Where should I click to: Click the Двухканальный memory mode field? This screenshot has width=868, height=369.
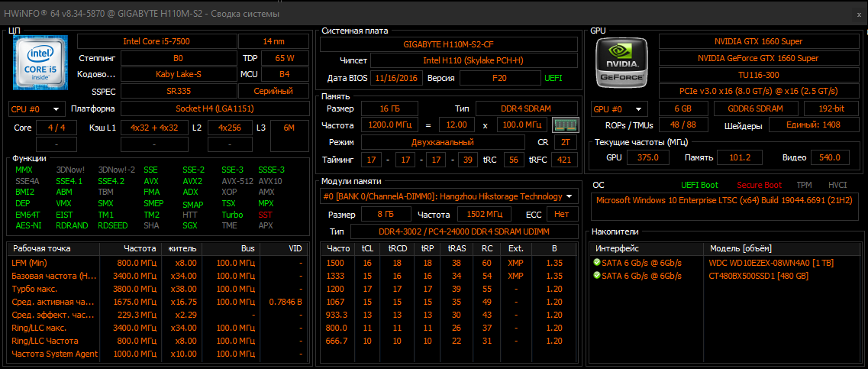[443, 142]
